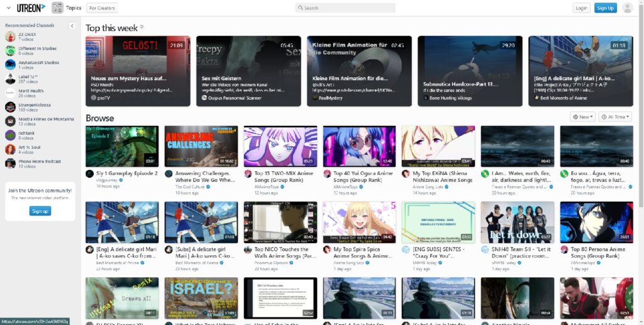Open Ultimate Dreams xII Remix thumbnail
Viewport: 644px width, 325px height.
click(x=122, y=298)
